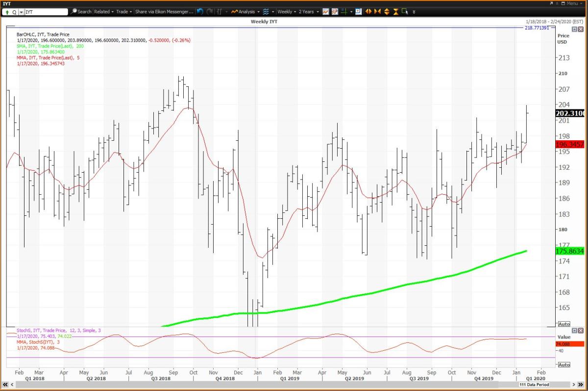This screenshot has height=391, width=588.
Task: Click the line chart type icon
Action: click(325, 11)
